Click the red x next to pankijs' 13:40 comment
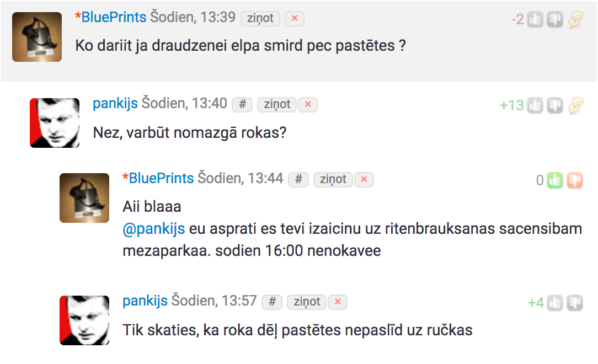Viewport: 598px width, 364px height. [308, 104]
